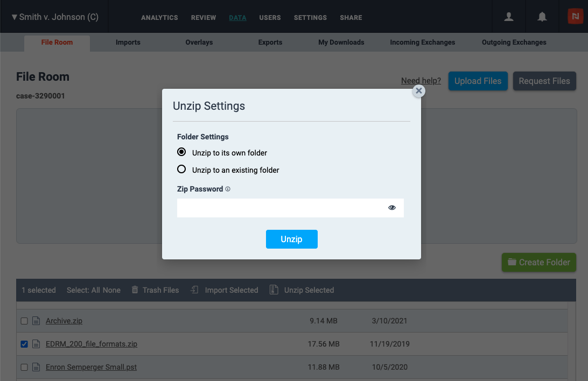Close the Unzip Settings dialog
This screenshot has width=588, height=381.
pos(418,91)
